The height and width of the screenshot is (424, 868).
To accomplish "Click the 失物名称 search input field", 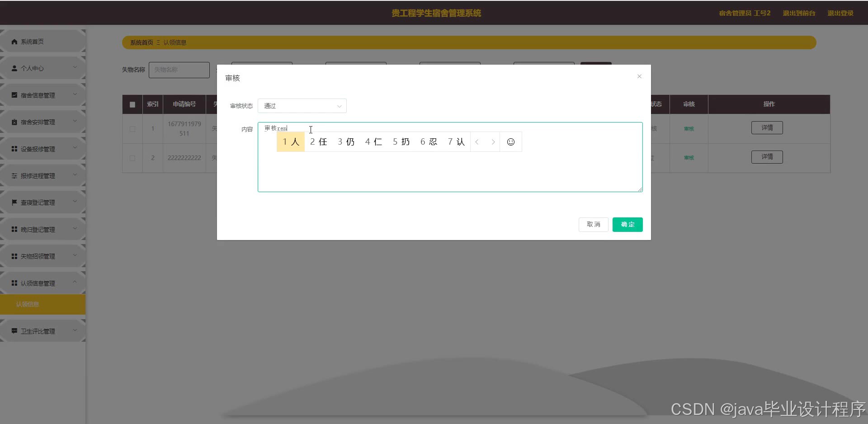I will (x=179, y=70).
